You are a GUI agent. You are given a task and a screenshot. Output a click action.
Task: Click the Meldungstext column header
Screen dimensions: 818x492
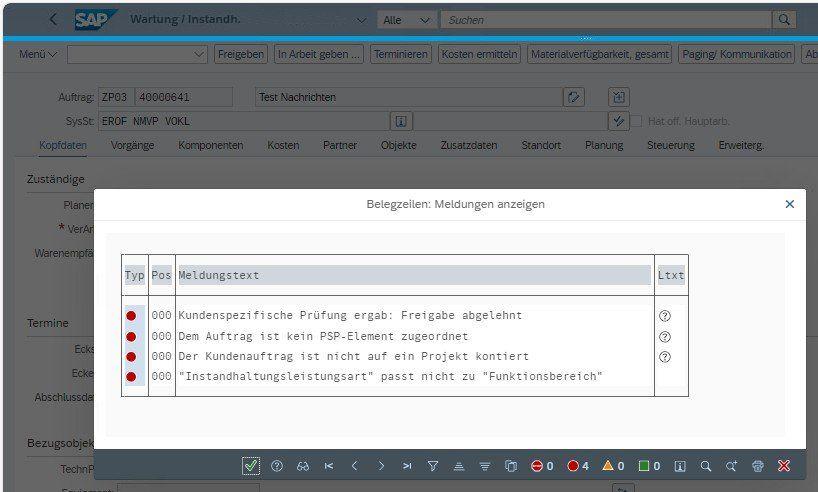click(x=415, y=275)
